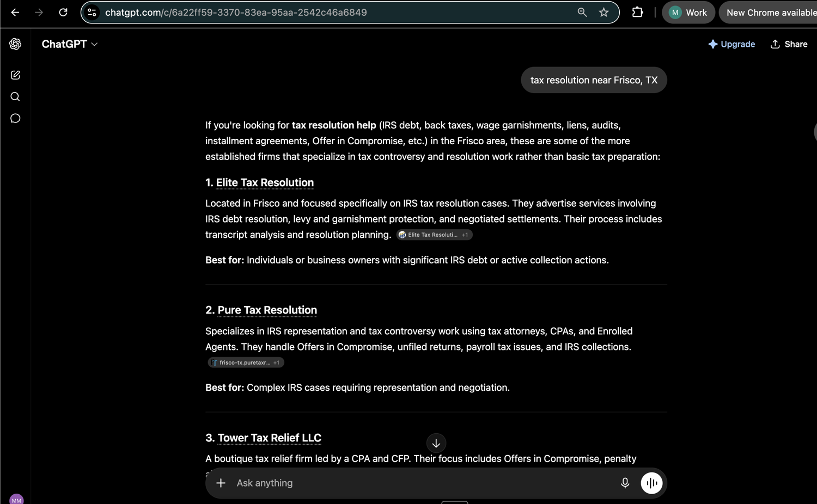This screenshot has width=817, height=504.
Task: Share this conversation
Action: click(789, 44)
